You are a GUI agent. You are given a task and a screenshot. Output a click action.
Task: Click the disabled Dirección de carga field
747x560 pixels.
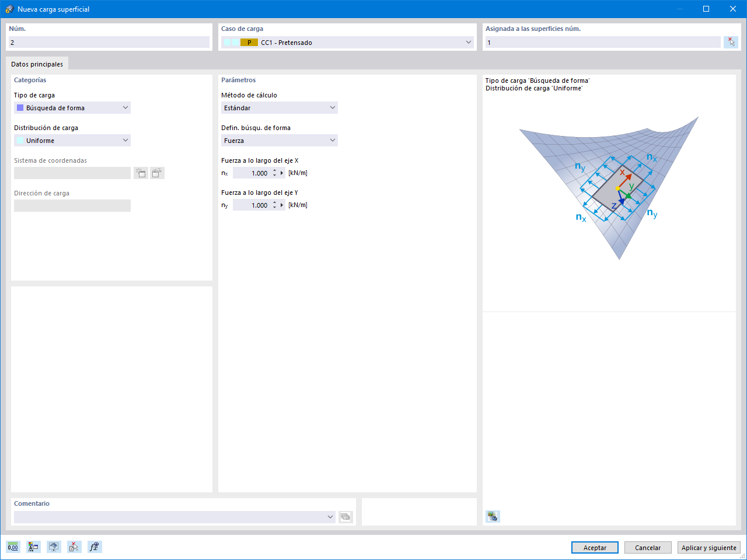tap(72, 205)
